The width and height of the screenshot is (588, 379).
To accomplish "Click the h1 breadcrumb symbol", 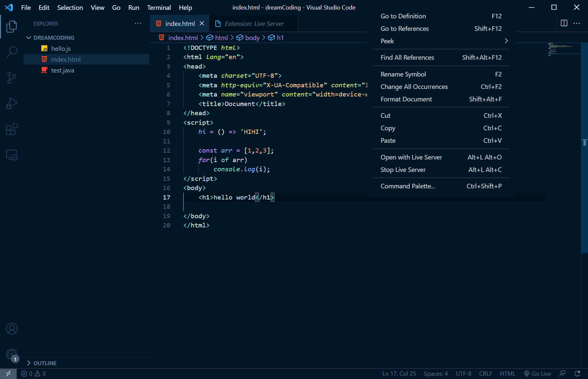I will click(x=276, y=38).
